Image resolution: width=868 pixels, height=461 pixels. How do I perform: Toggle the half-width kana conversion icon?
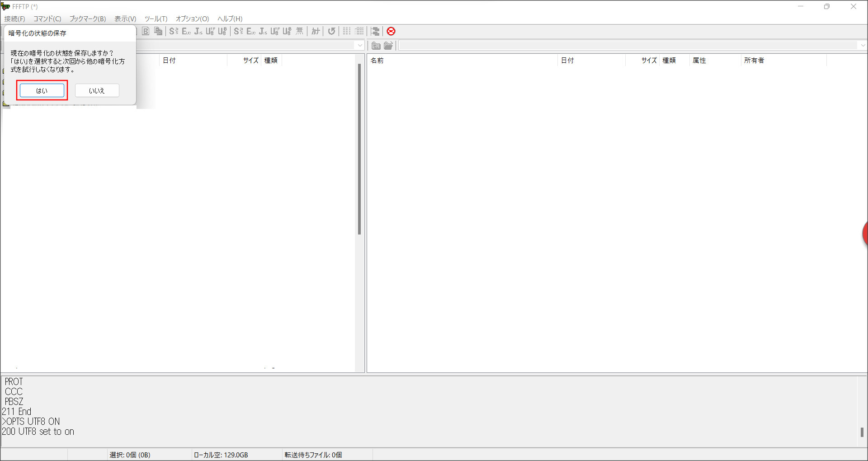click(316, 31)
